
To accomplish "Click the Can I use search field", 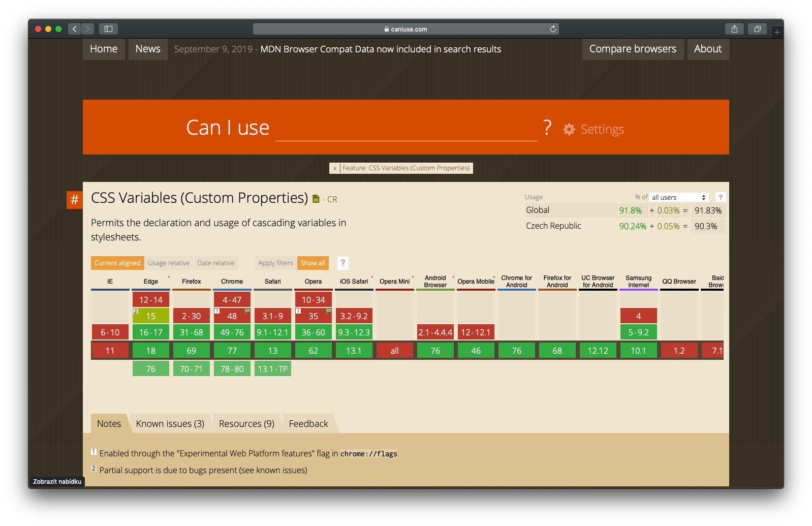I will pyautogui.click(x=407, y=128).
